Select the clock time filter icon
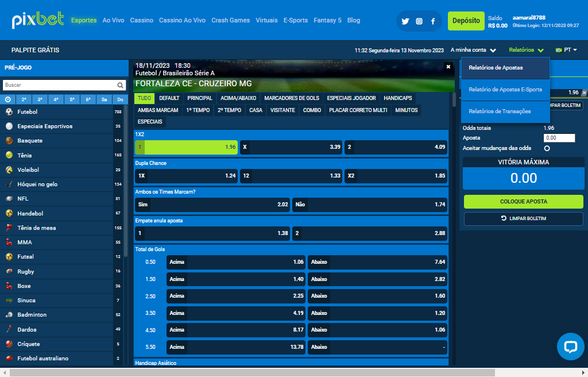This screenshot has width=588, height=377. 8,99
